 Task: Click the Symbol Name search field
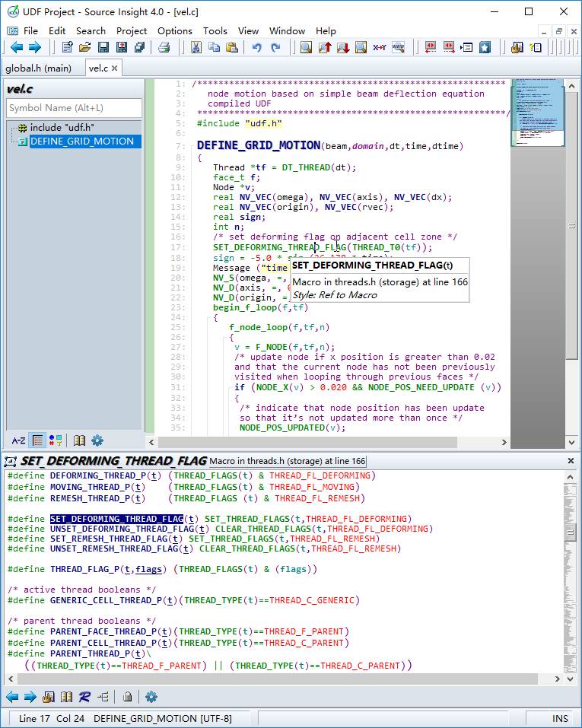click(x=74, y=108)
